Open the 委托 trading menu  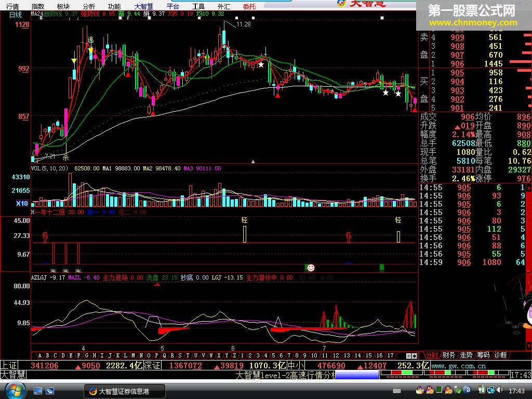click(x=249, y=6)
